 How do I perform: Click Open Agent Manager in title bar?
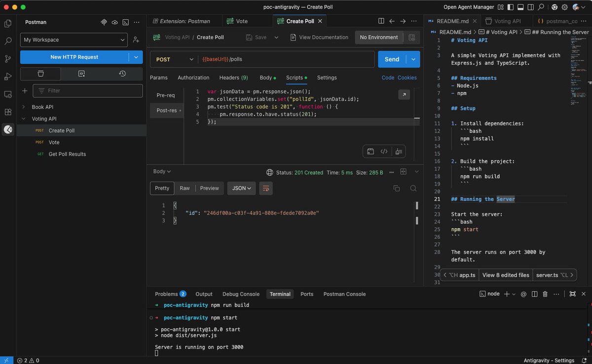click(x=469, y=7)
